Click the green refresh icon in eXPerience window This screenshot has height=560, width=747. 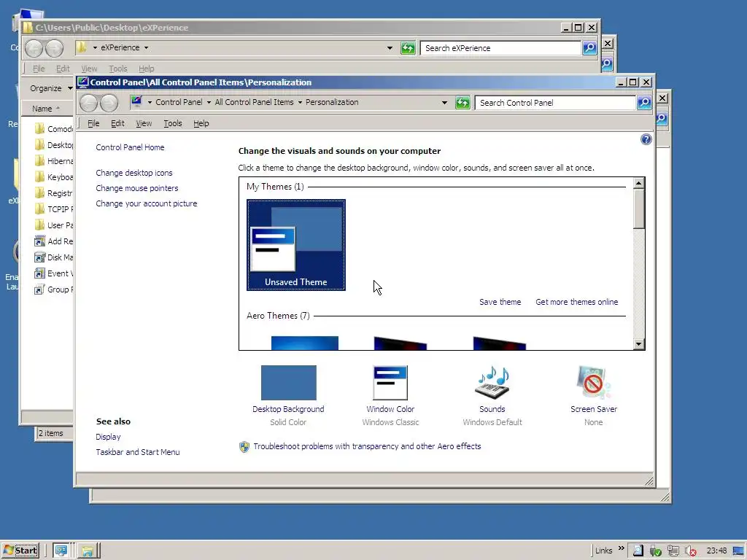(408, 47)
